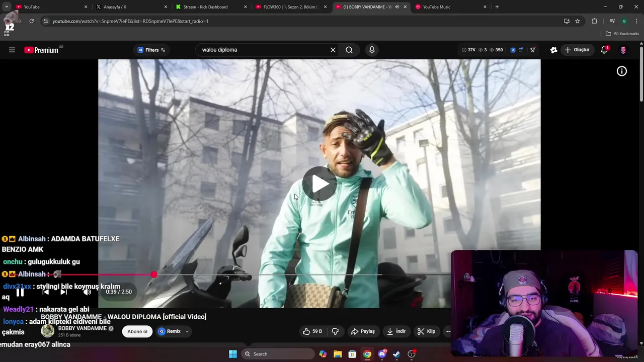
Task: Expand the dropdown arrow next to Remix
Action: click(x=187, y=331)
